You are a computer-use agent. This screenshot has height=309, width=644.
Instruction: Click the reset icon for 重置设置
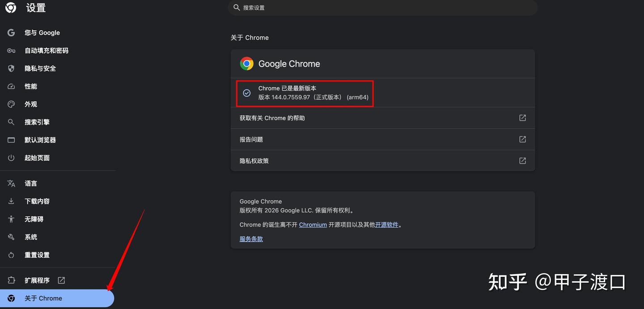[11, 255]
